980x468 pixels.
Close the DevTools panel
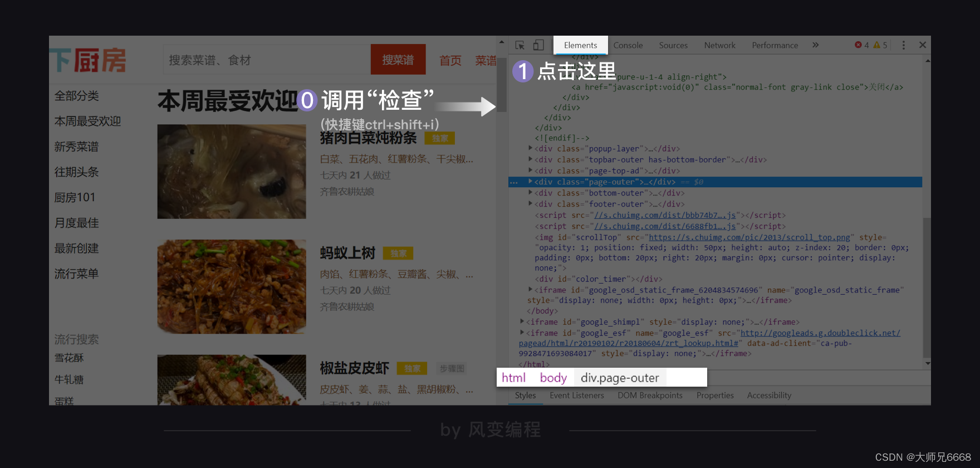tap(923, 45)
